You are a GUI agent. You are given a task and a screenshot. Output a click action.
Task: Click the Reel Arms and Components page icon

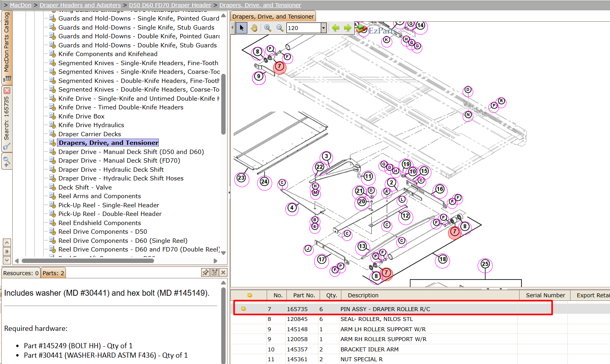tap(52, 196)
